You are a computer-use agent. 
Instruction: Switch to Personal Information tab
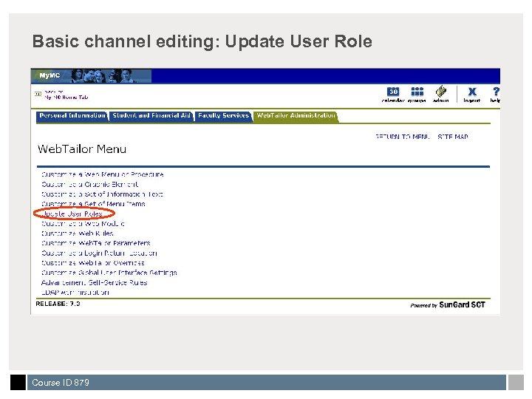pyautogui.click(x=72, y=116)
